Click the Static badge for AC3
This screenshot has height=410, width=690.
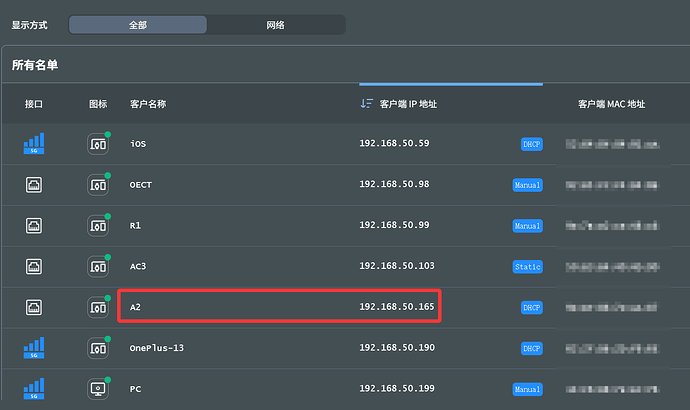[x=528, y=267]
